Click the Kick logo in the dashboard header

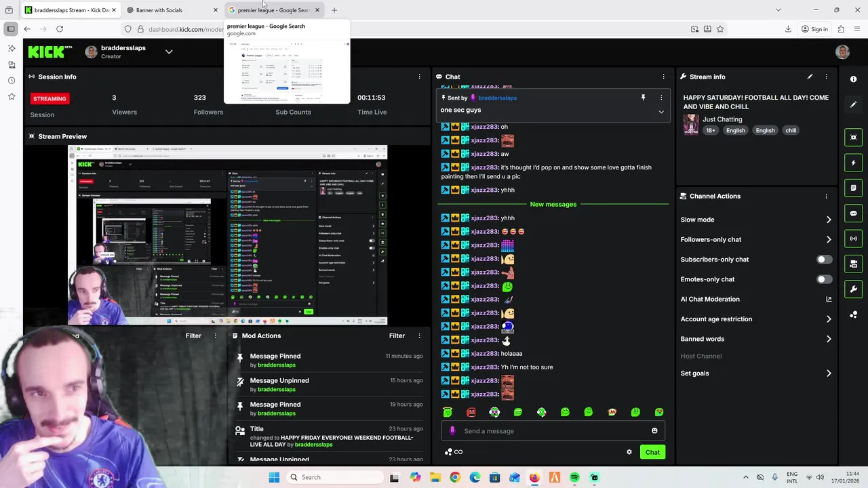pos(51,52)
